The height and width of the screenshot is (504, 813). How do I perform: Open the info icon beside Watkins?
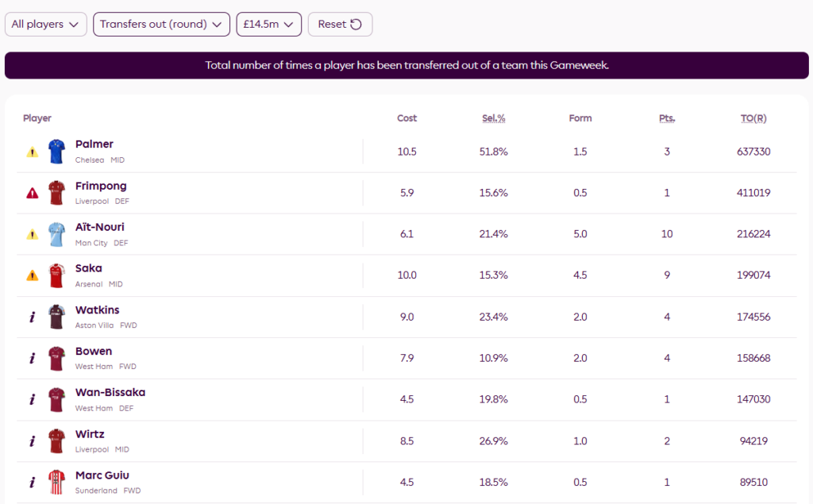click(32, 317)
